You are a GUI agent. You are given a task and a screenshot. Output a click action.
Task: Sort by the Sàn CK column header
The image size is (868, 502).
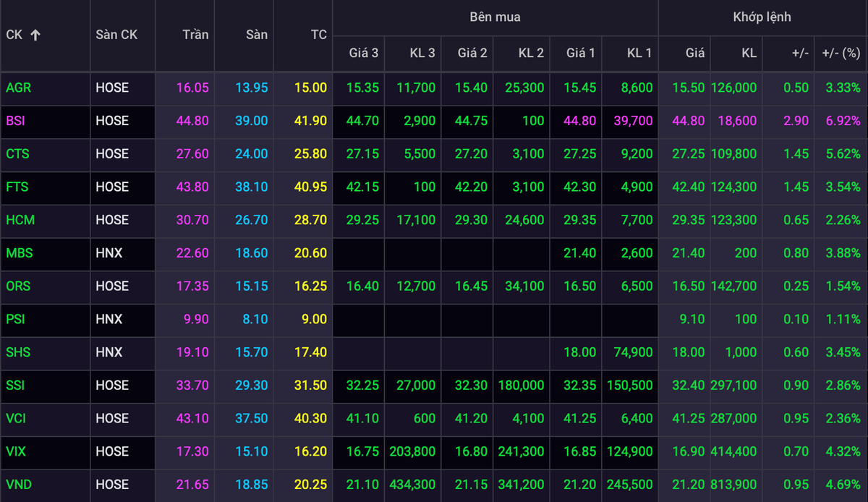click(x=116, y=35)
